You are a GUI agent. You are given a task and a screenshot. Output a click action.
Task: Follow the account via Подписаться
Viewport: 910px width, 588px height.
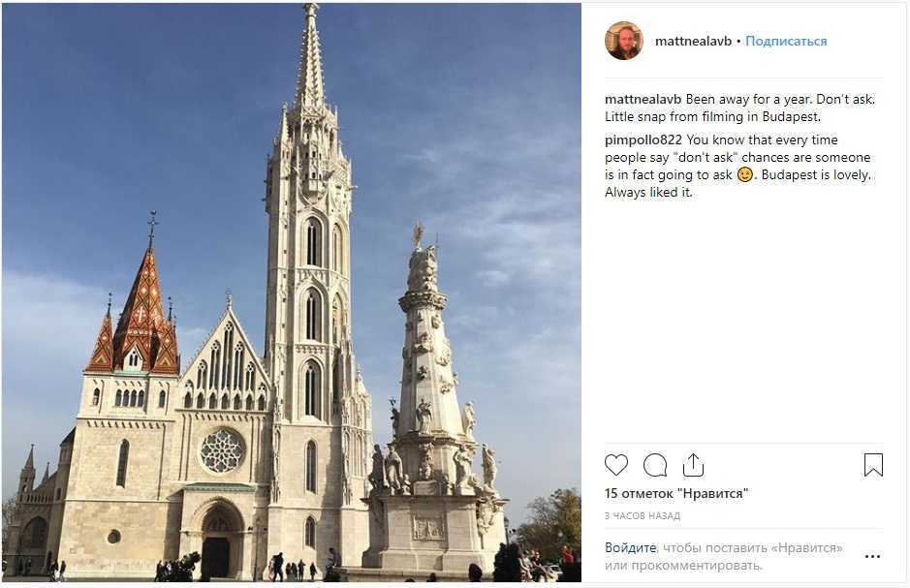click(x=786, y=42)
